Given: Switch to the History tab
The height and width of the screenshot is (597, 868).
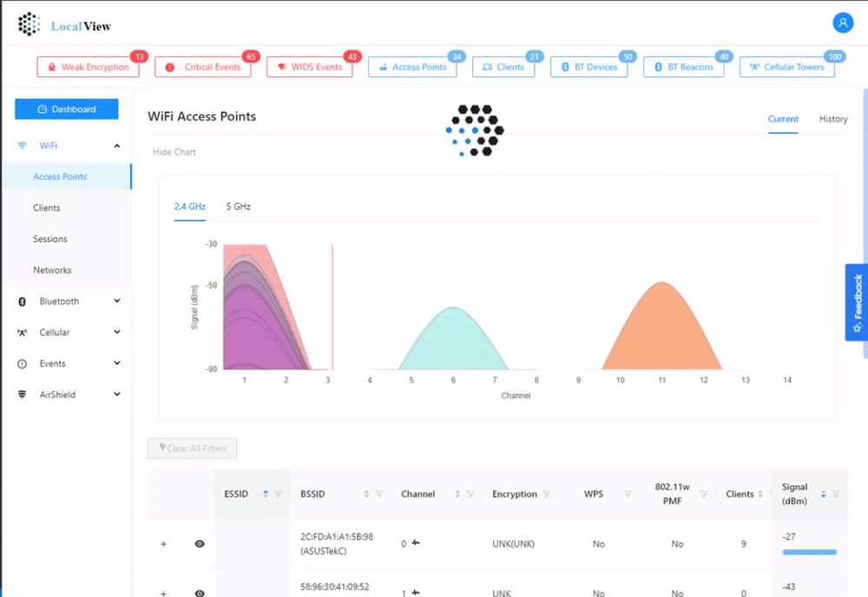Looking at the screenshot, I should tap(833, 119).
